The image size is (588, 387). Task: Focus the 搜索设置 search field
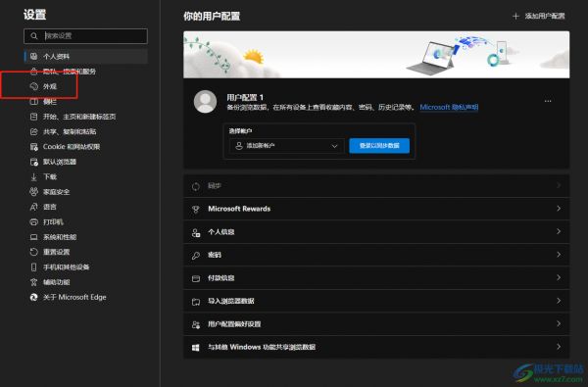[x=85, y=36]
